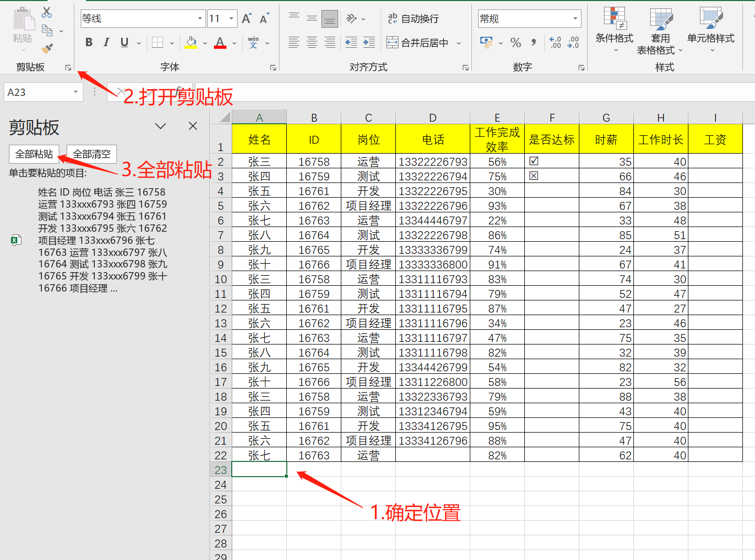Toggle 自动换行 wrap text
The height and width of the screenshot is (560, 755).
[x=413, y=19]
